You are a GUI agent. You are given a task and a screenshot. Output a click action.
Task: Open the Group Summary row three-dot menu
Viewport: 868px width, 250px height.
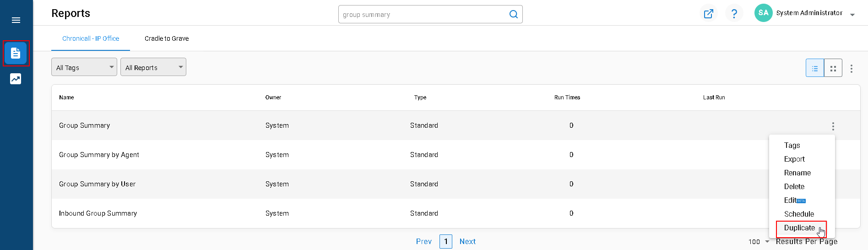tap(833, 126)
